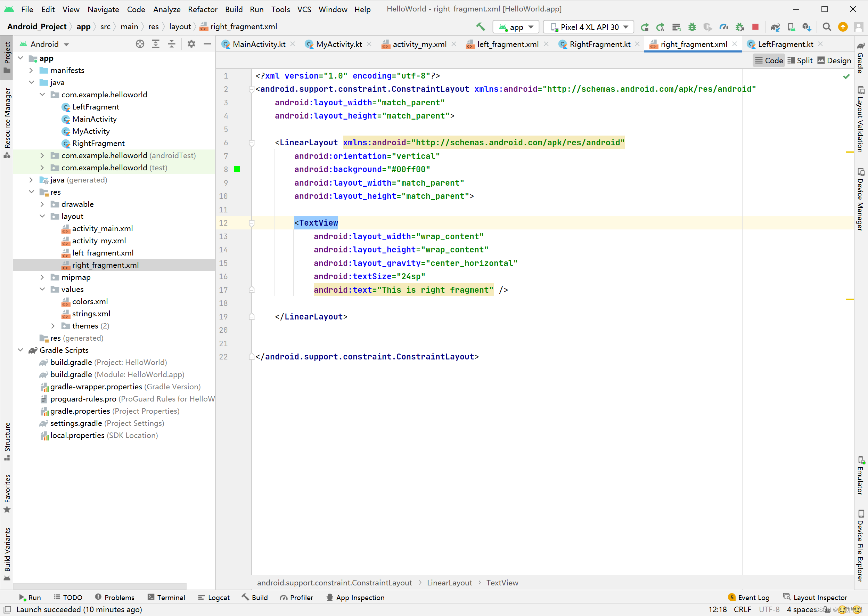This screenshot has height=616, width=868.
Task: Open the Pixel 4 XL API 30 device dropdown
Action: click(589, 27)
